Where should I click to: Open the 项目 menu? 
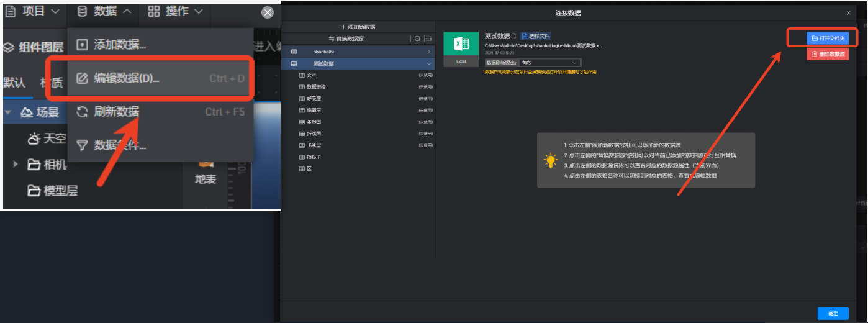pyautogui.click(x=34, y=11)
